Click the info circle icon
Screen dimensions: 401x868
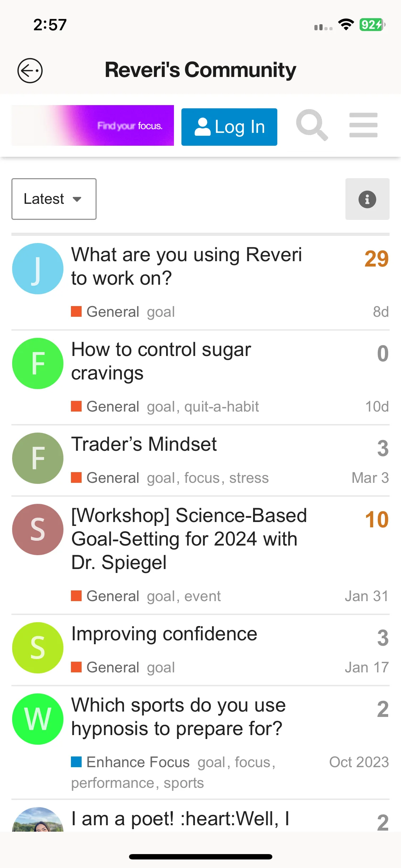[x=367, y=199]
